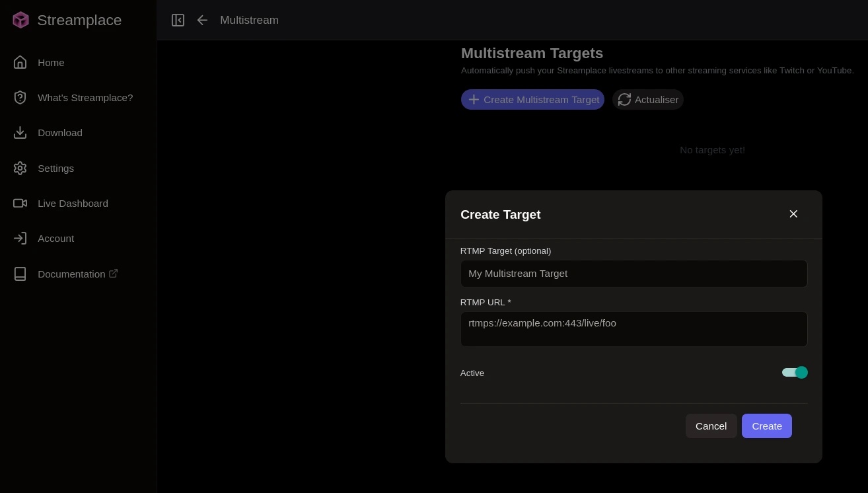This screenshot has height=493, width=868.
Task: Focus the RTMP Target name field
Action: point(633,274)
